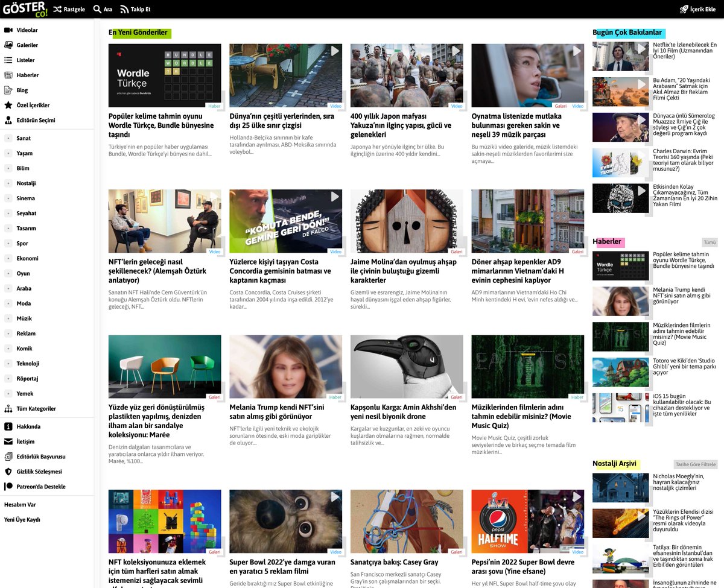Click Hesabım Var login link
This screenshot has height=588, width=724.
tap(20, 505)
